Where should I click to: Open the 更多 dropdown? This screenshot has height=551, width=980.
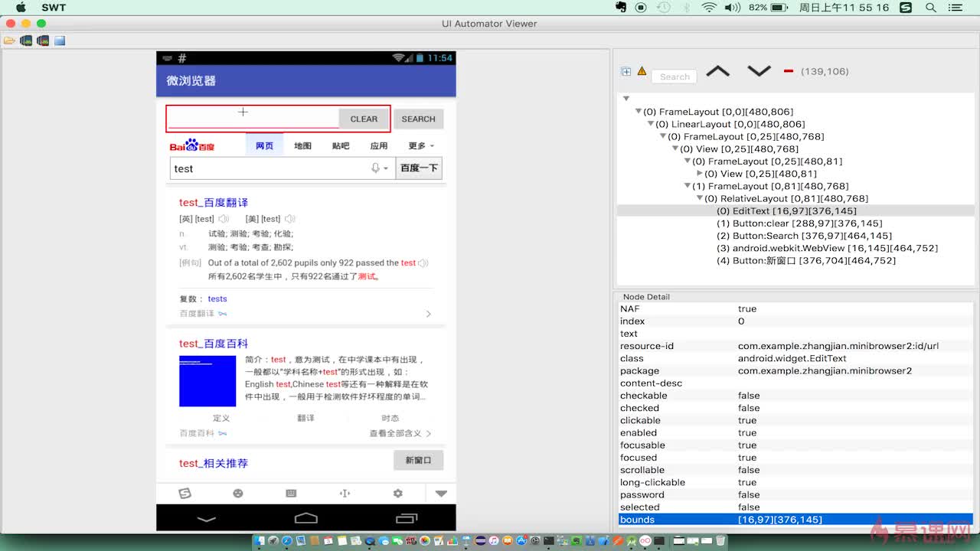(x=421, y=145)
